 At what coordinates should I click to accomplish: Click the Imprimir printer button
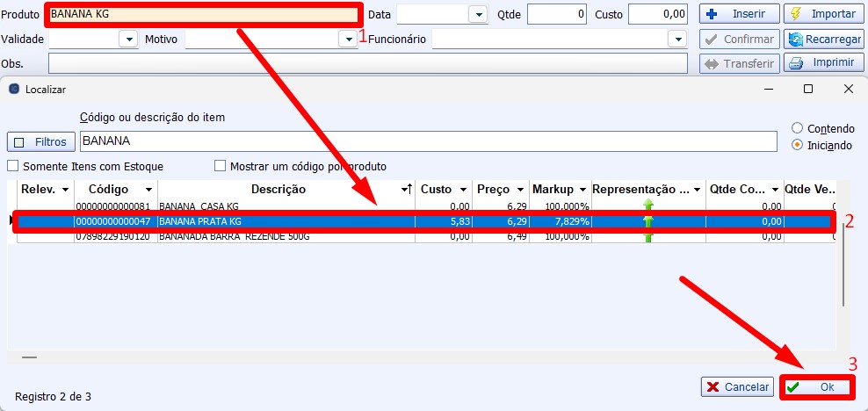822,63
